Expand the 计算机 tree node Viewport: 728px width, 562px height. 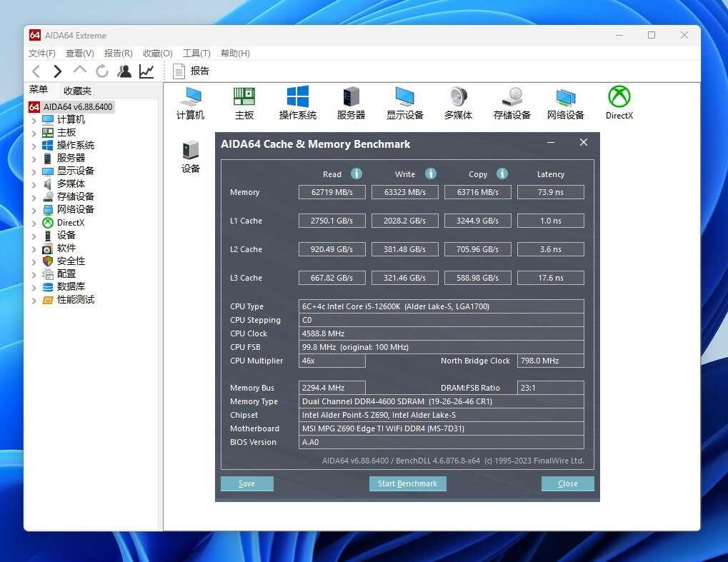coord(34,120)
